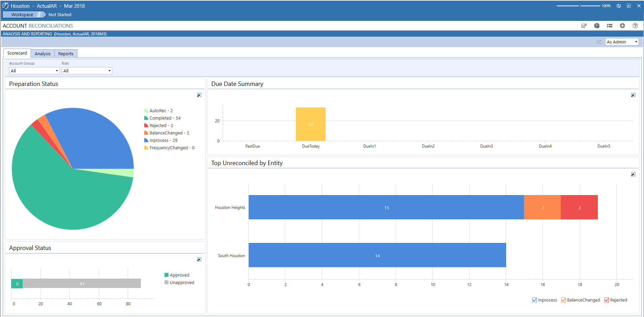Click the Not Started workflow status
644x317 pixels.
pyautogui.click(x=60, y=14)
